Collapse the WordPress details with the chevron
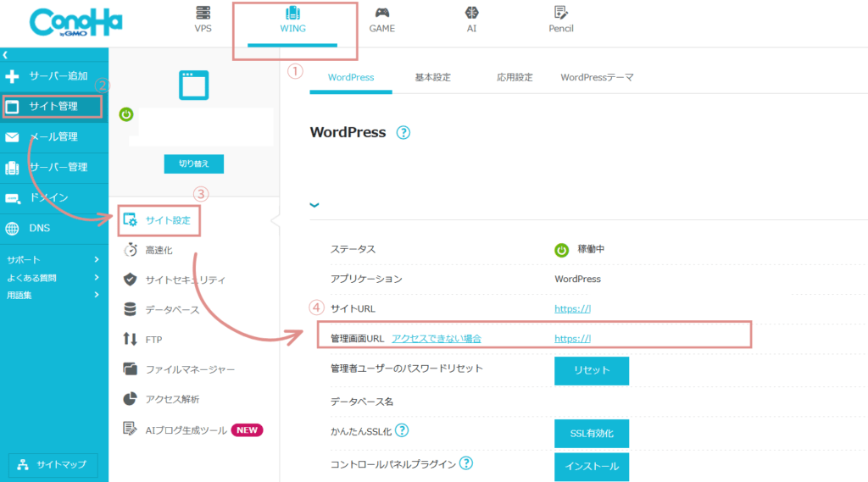The height and width of the screenshot is (482, 868). coord(314,205)
